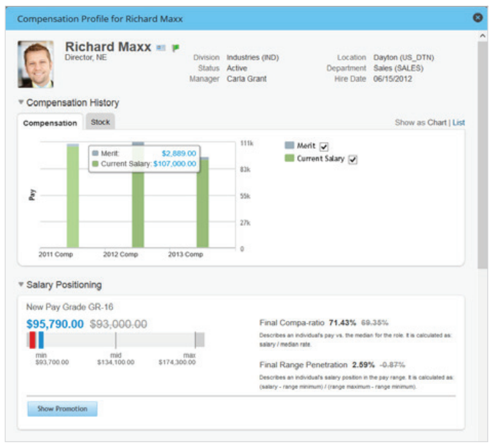Click the green flag icon next to the name

tap(175, 48)
